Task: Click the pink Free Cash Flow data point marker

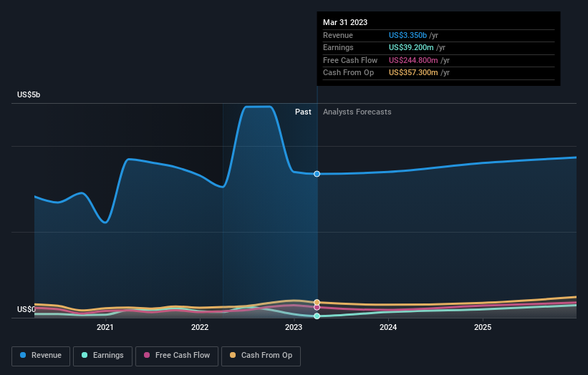Action: 317,307
